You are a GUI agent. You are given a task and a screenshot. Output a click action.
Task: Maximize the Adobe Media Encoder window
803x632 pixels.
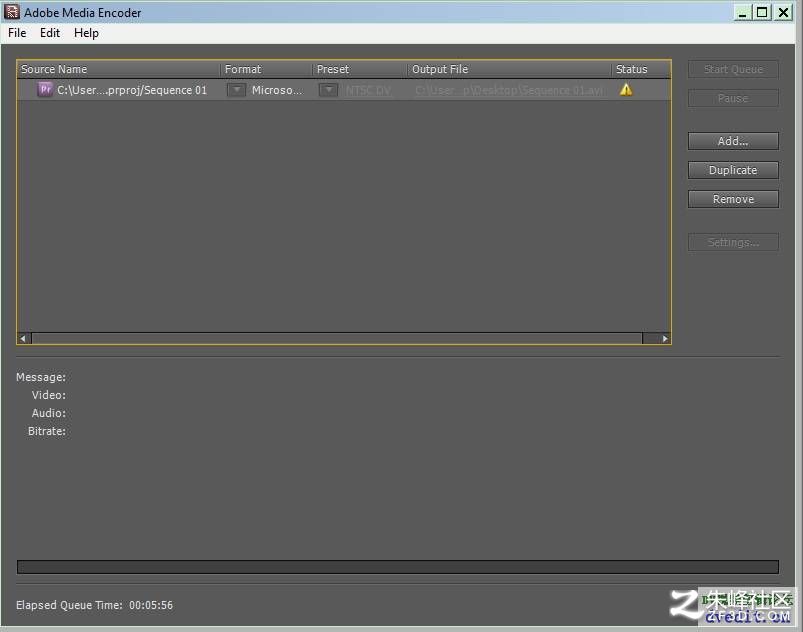(762, 12)
